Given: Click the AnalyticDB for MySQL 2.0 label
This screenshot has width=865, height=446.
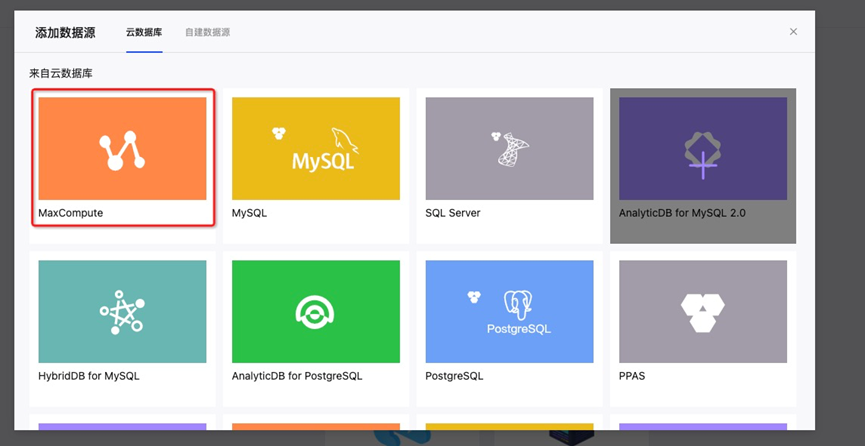Looking at the screenshot, I should [x=682, y=213].
